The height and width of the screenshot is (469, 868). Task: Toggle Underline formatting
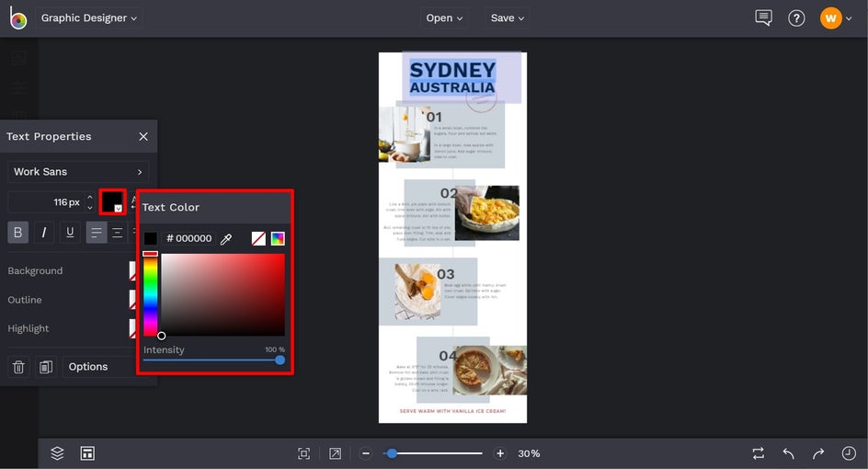(x=70, y=233)
